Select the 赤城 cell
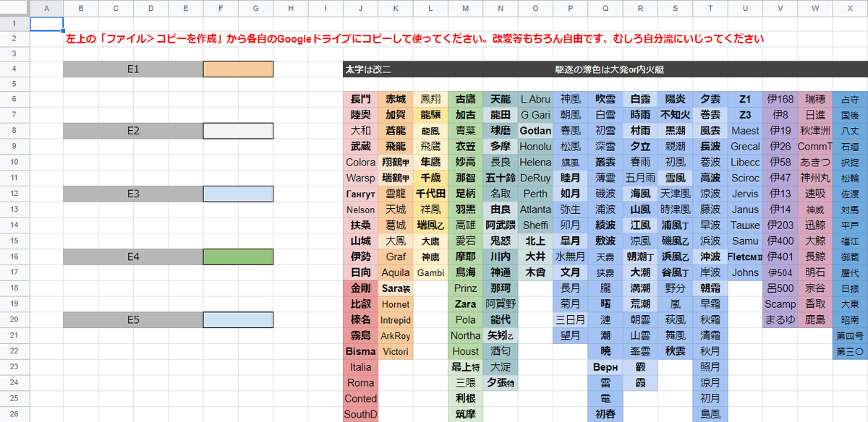 click(396, 99)
